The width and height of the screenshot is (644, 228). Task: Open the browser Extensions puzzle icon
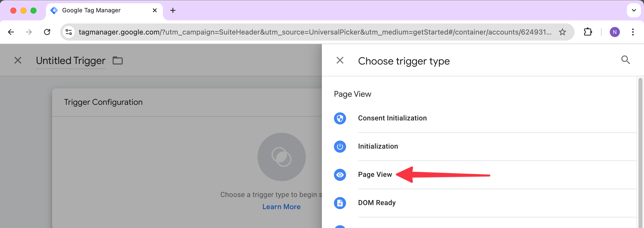pyautogui.click(x=588, y=32)
